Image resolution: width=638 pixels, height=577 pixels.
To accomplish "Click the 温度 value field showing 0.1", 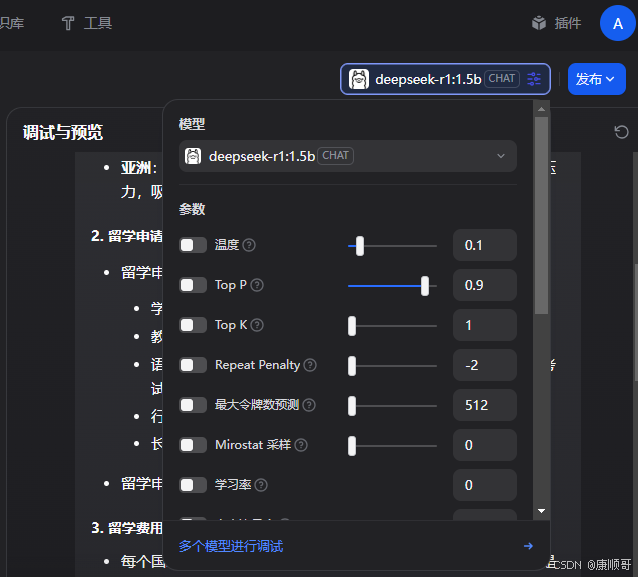I will coord(485,245).
